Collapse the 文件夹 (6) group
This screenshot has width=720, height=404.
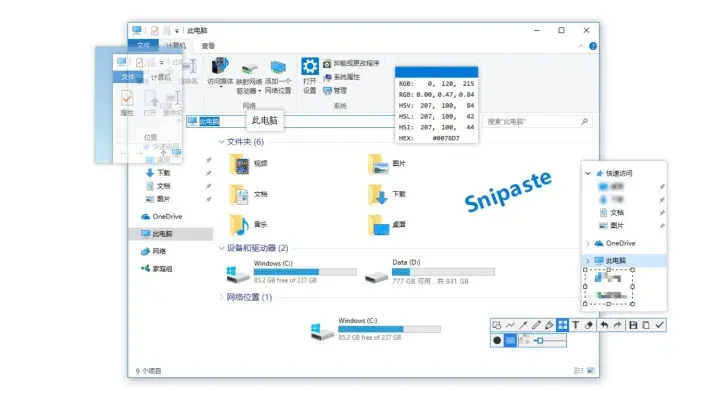221,142
